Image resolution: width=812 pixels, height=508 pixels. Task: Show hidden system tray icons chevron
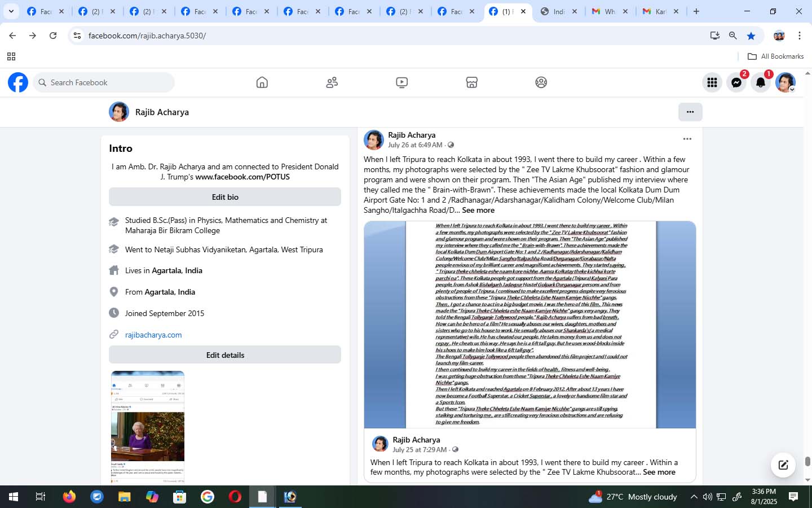click(x=694, y=497)
